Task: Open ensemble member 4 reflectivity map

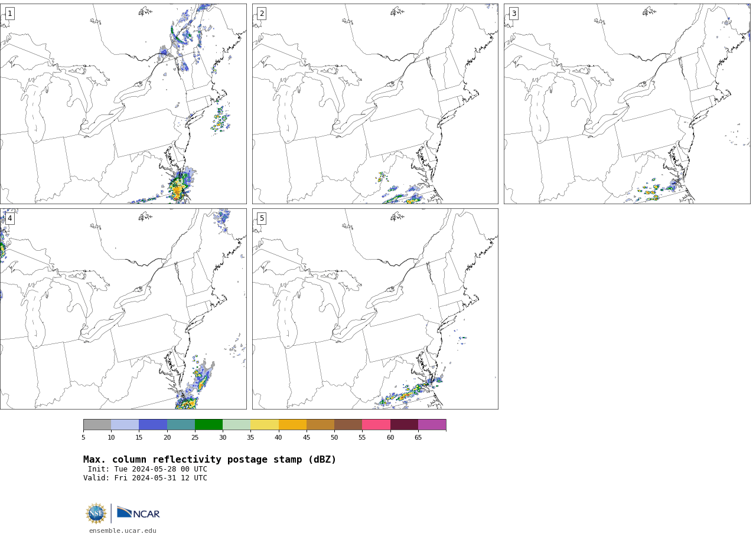Action: [123, 309]
